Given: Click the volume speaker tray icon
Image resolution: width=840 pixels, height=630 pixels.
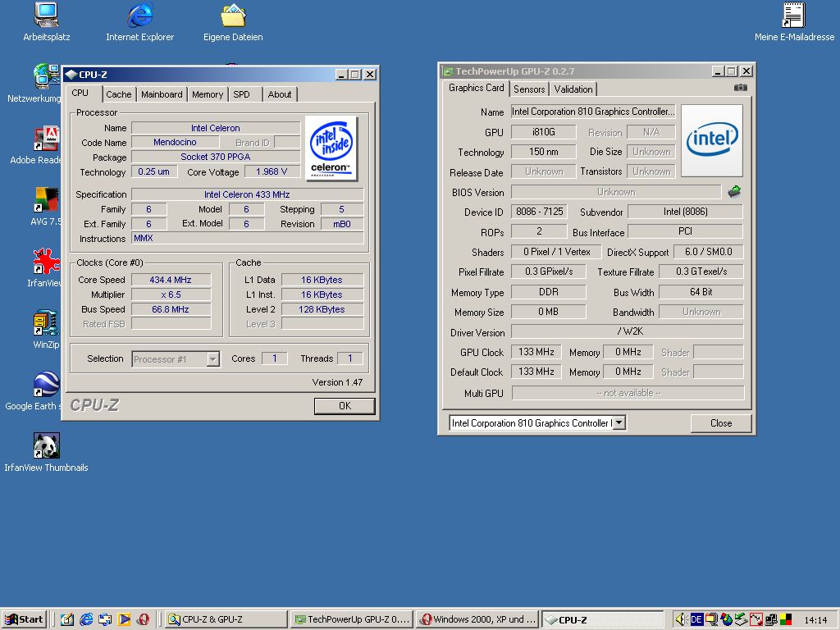Looking at the screenshot, I should point(682,620).
